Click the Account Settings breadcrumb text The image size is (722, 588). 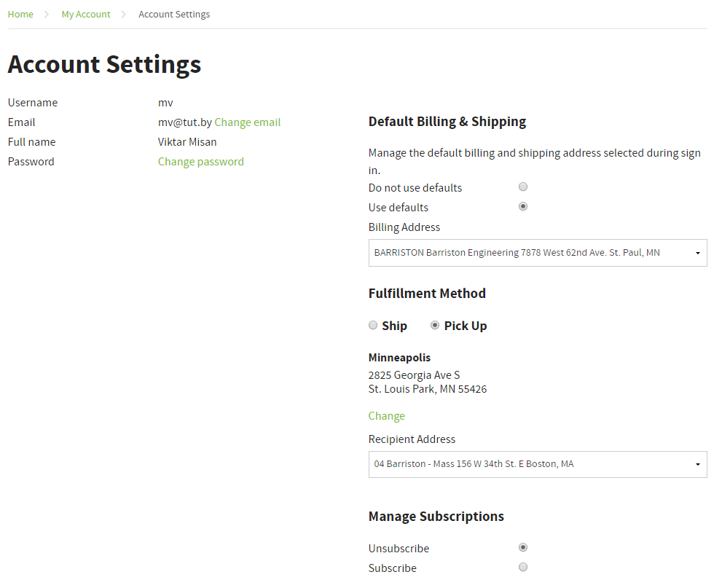pyautogui.click(x=174, y=15)
